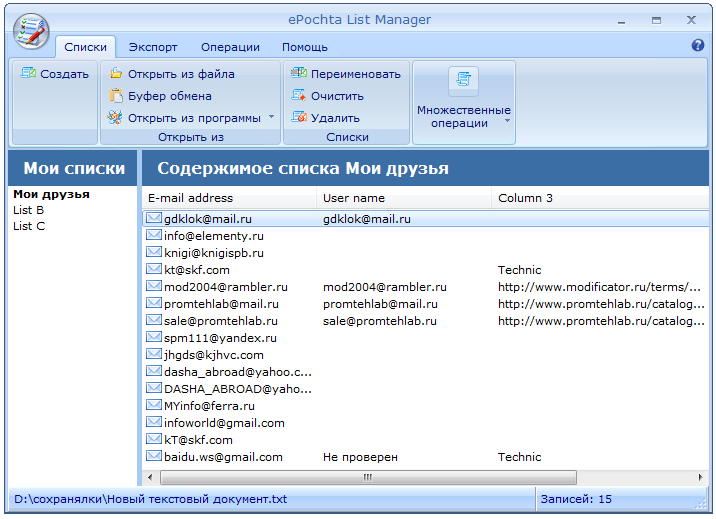This screenshot has width=716, height=519.
Task: Click URL cell in promtehlab@mail.ru row
Action: (601, 304)
